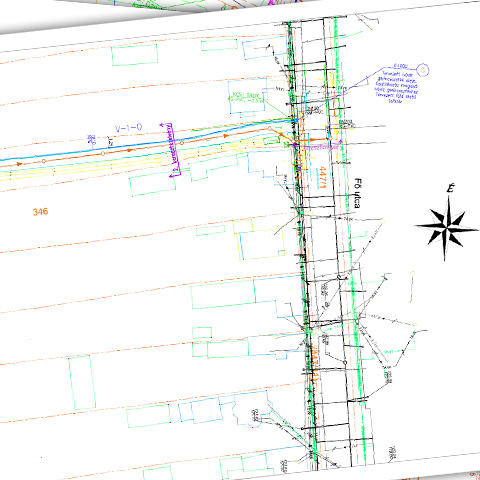Click the blue multi-line annotation text block
This screenshot has width=480, height=480.
[x=396, y=87]
